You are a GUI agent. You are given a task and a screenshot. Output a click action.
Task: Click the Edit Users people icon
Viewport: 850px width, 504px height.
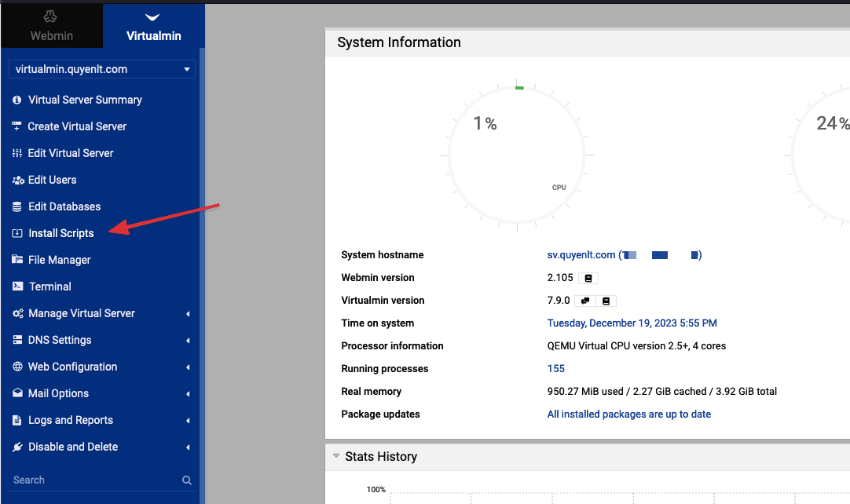(17, 180)
